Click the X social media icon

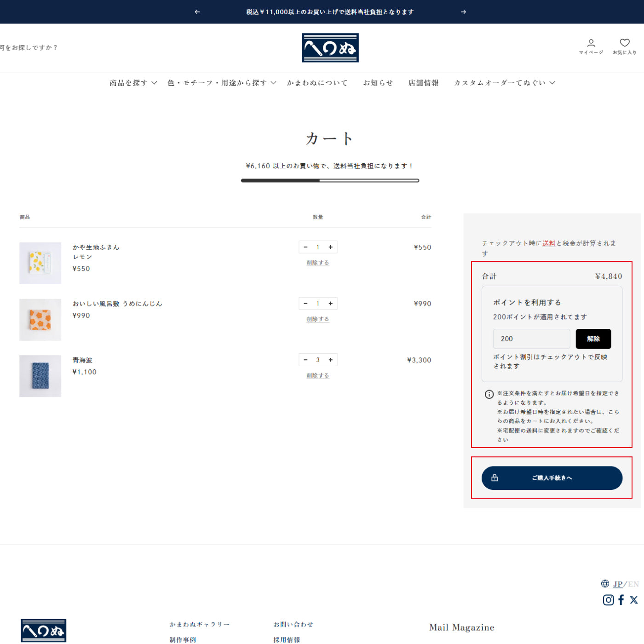click(x=634, y=600)
